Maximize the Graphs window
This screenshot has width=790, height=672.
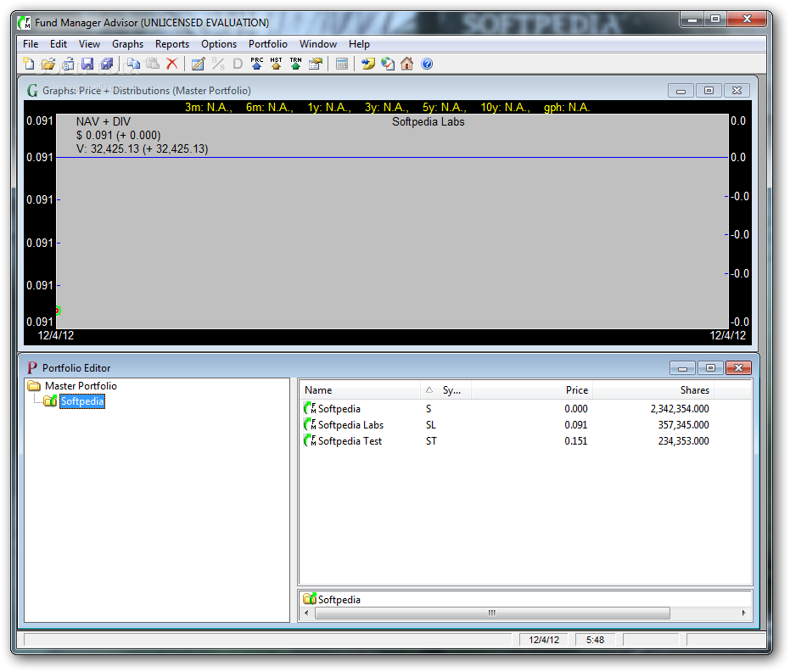pos(709,91)
